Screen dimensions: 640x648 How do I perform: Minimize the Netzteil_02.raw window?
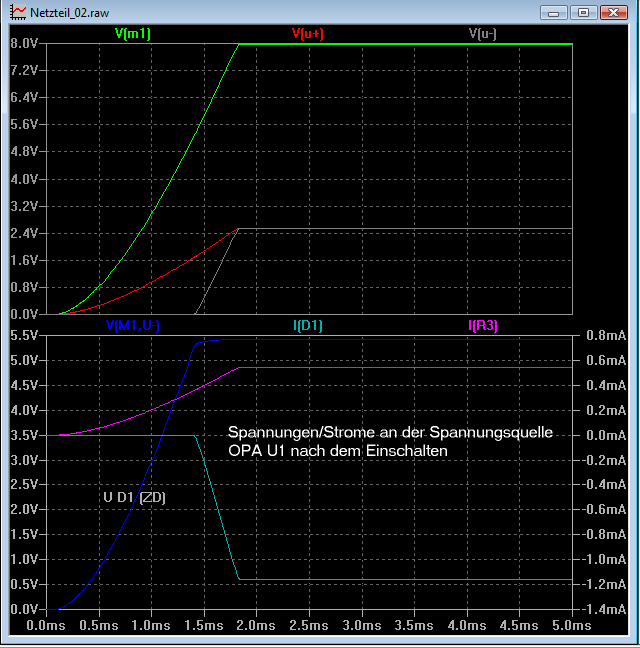coord(554,12)
